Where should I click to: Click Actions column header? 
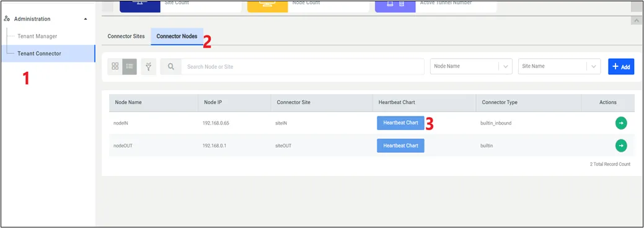point(608,102)
